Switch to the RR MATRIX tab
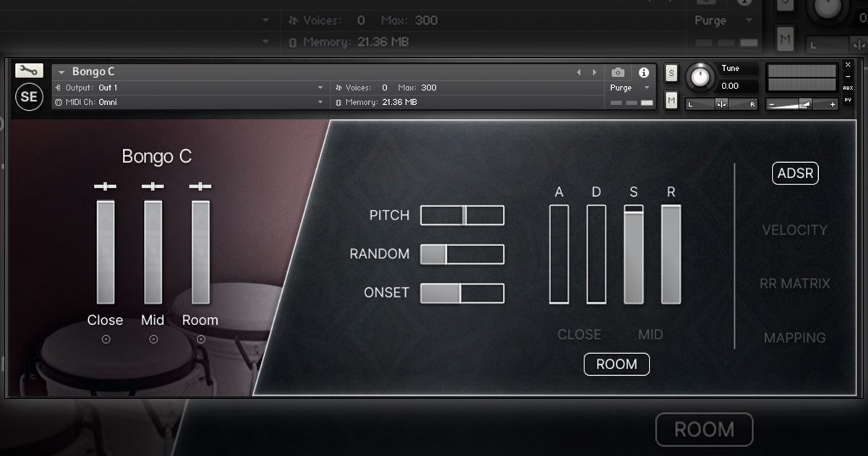 pyautogui.click(x=794, y=283)
